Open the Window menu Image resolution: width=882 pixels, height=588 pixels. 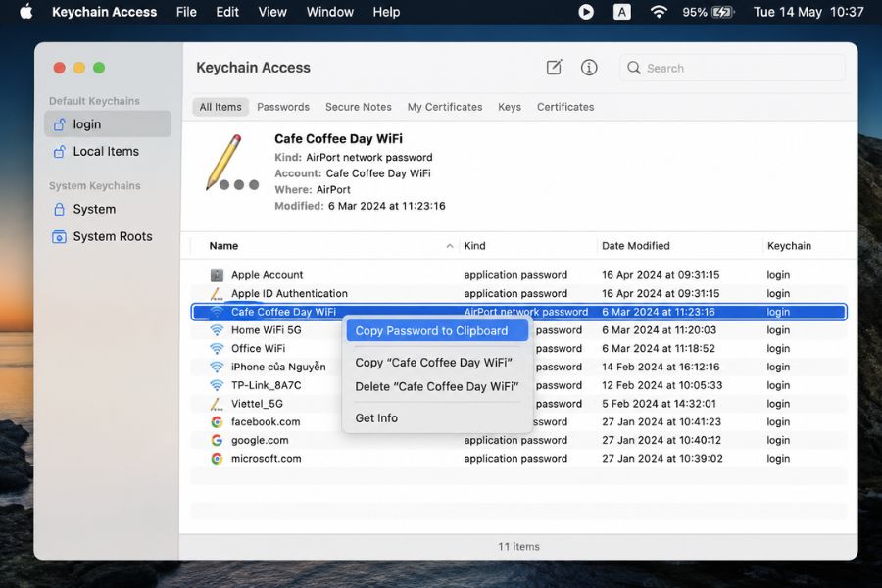329,12
